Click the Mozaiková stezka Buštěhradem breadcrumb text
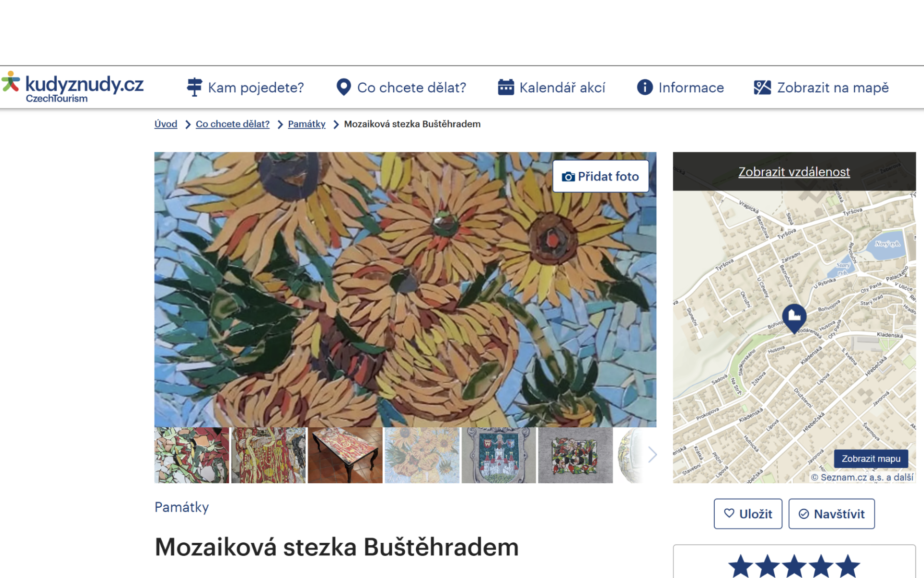 point(412,124)
